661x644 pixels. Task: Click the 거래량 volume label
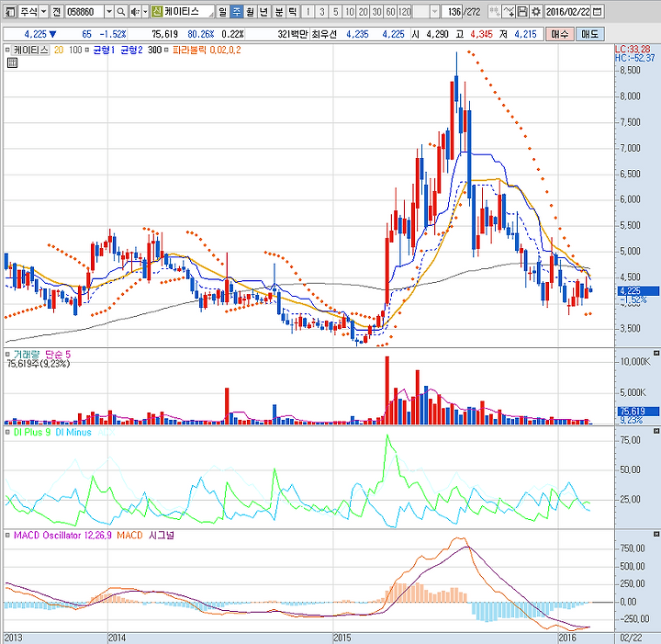[x=26, y=355]
